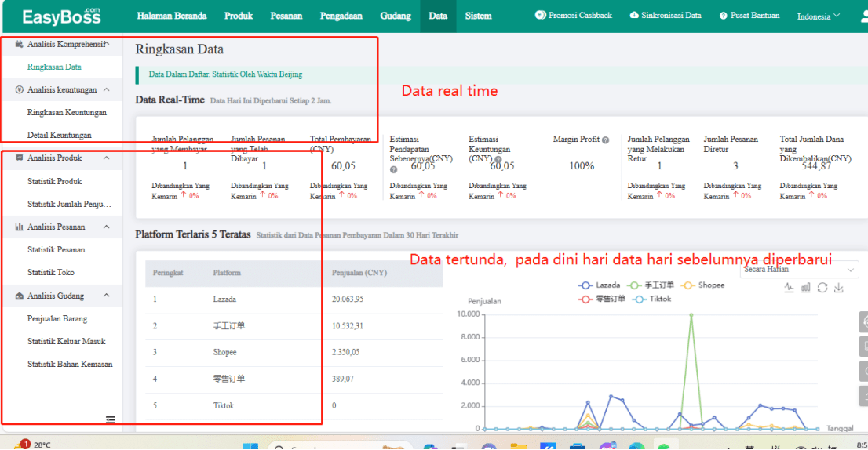Click the Analisis keuntungan sidebar icon
Viewport: 868px width, 450px height.
pyautogui.click(x=19, y=89)
